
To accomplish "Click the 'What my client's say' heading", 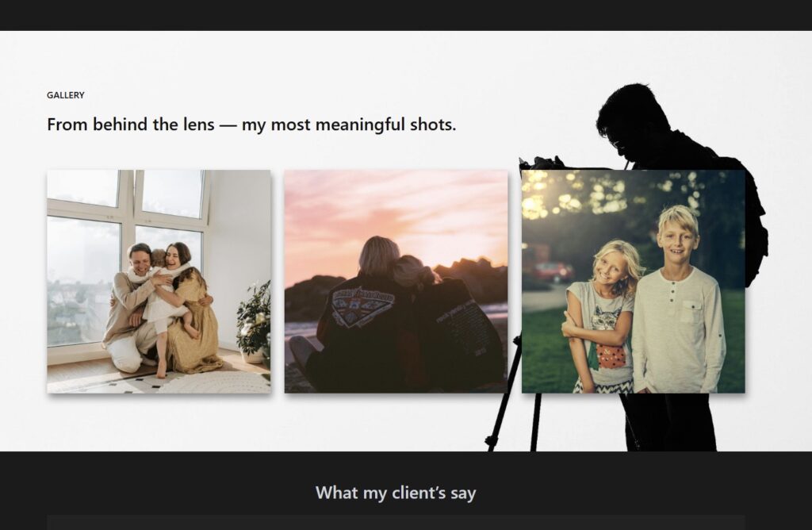I will click(396, 493).
